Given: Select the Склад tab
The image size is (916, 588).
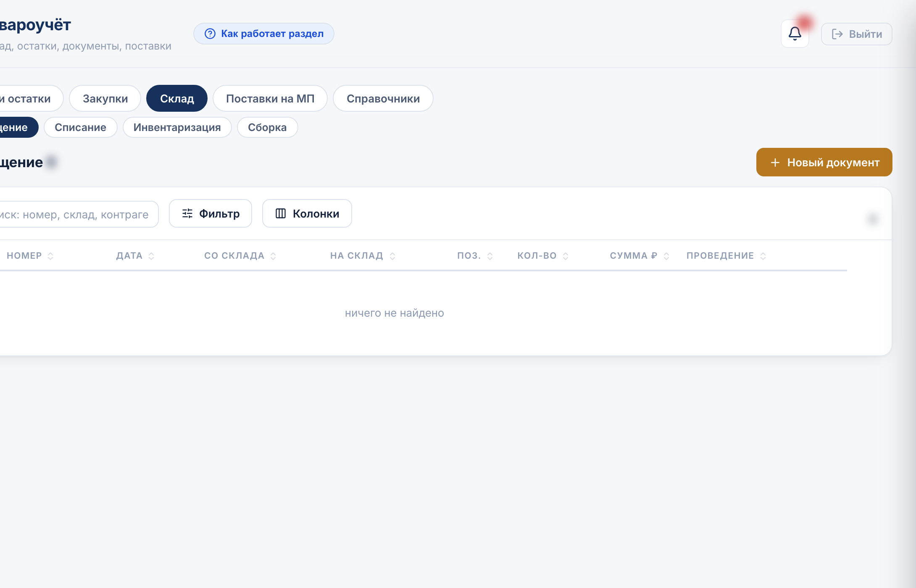Looking at the screenshot, I should click(x=177, y=98).
